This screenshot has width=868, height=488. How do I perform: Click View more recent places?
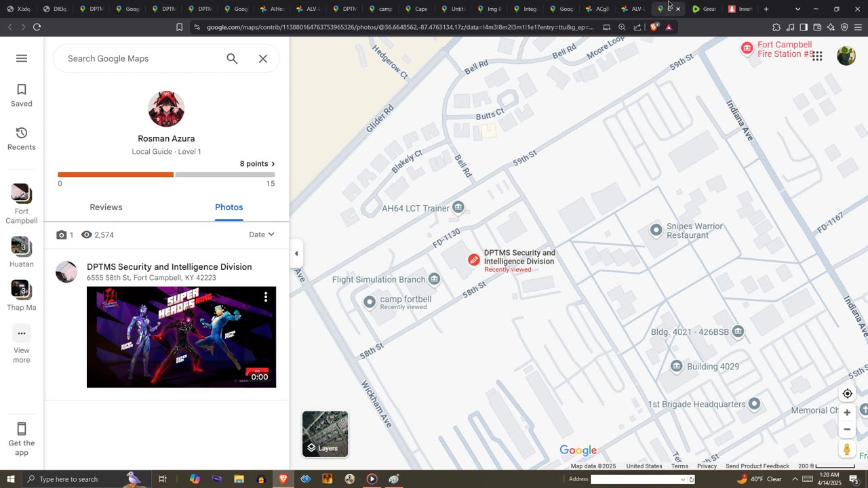tap(22, 344)
